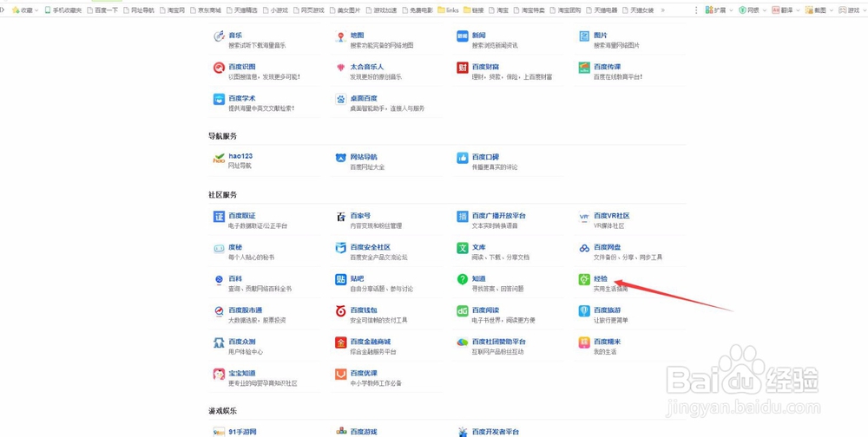This screenshot has height=437, width=868.
Task: Expand the 截图 screenshot dropdown arrow
Action: [x=831, y=10]
